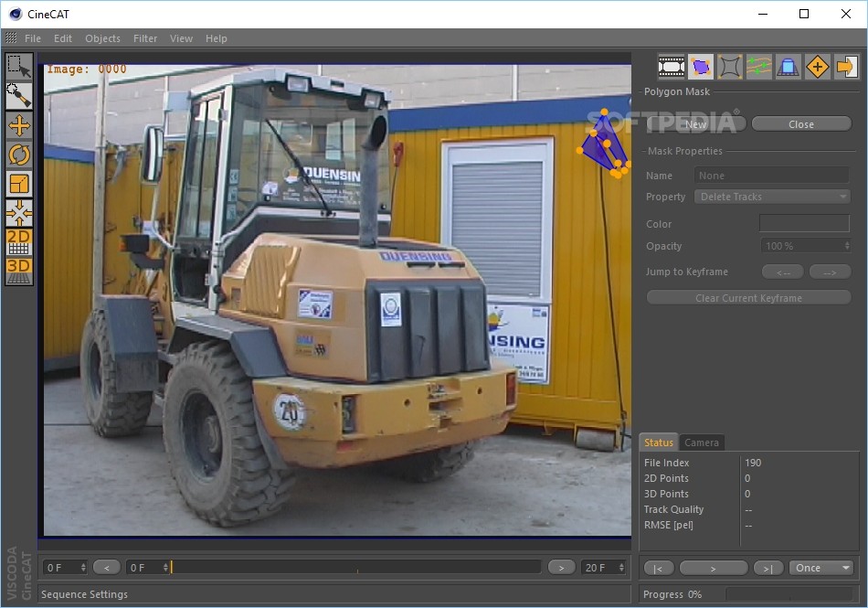Step back one frame on timeline
The image size is (868, 608).
(106, 568)
